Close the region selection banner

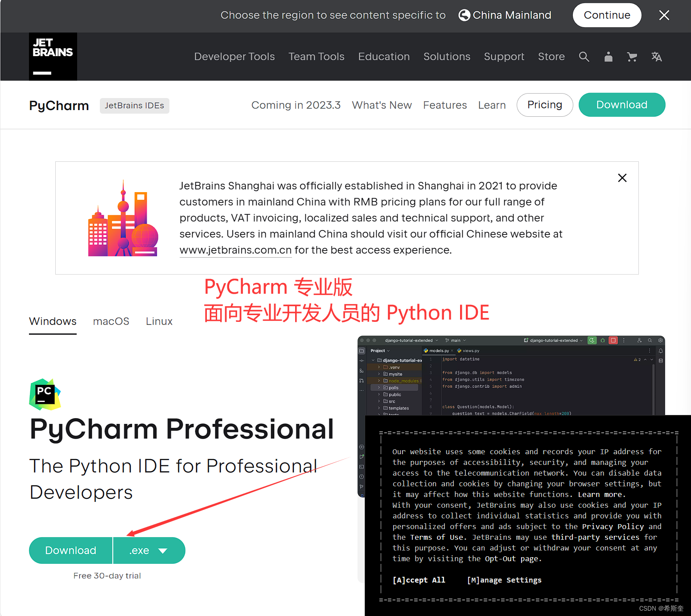click(x=664, y=15)
